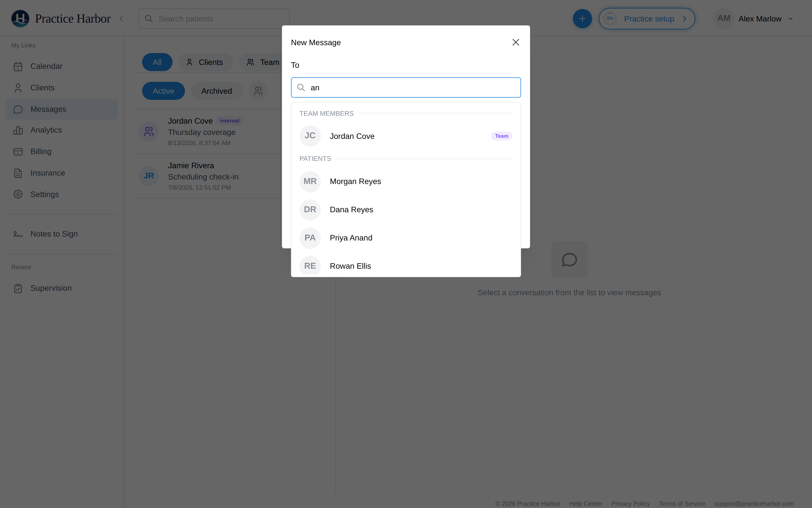
Task: Select patient Morgan Reyes as recipient
Action: point(406,181)
